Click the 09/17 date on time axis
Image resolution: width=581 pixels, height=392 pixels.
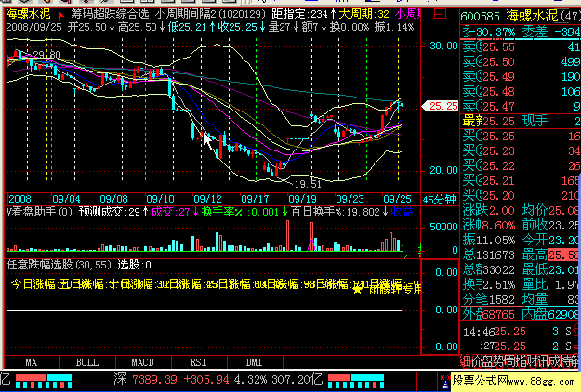point(255,199)
